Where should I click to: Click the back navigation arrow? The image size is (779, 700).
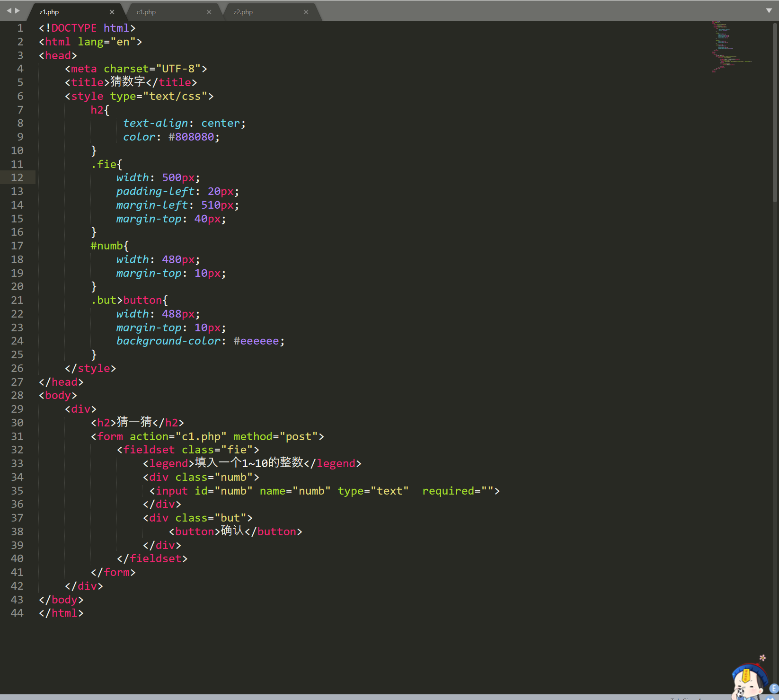tap(8, 9)
